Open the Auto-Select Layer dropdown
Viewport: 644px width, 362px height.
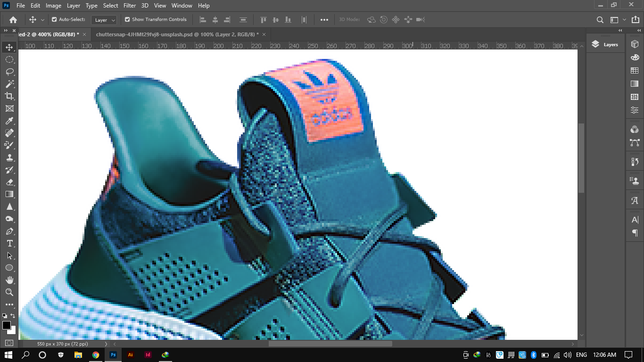104,19
